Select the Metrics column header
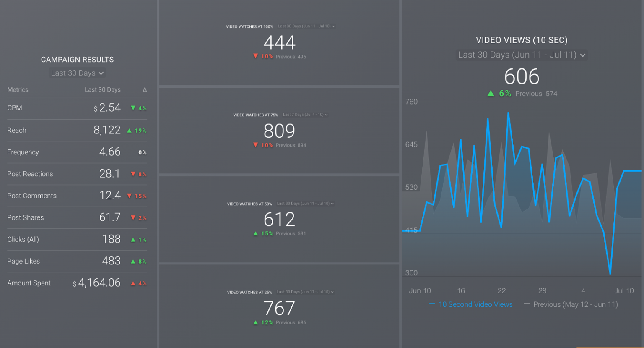644x348 pixels. [x=18, y=90]
